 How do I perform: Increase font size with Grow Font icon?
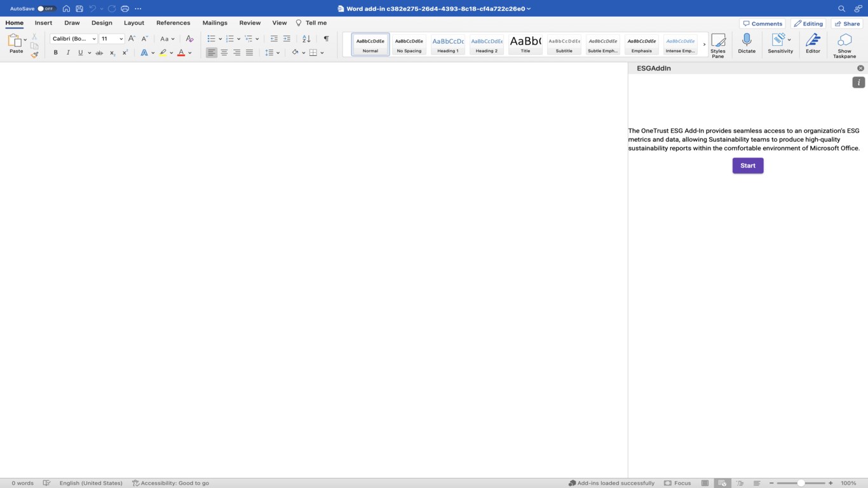[x=132, y=39]
